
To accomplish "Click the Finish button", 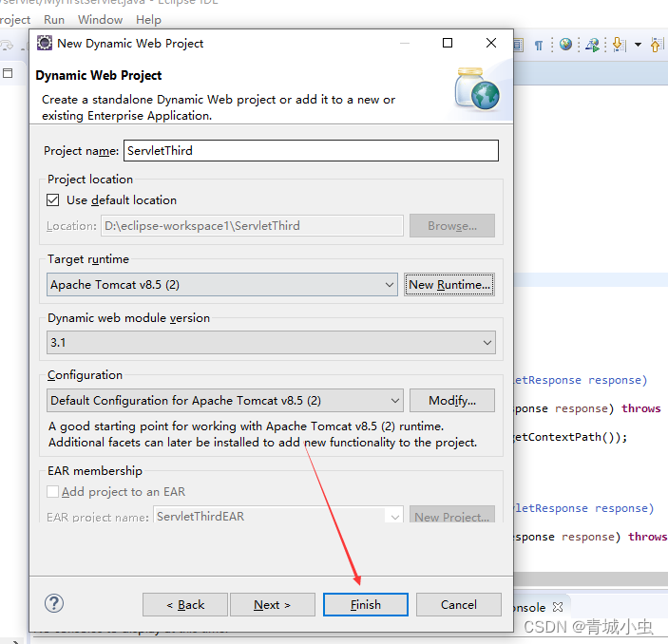I will (366, 604).
